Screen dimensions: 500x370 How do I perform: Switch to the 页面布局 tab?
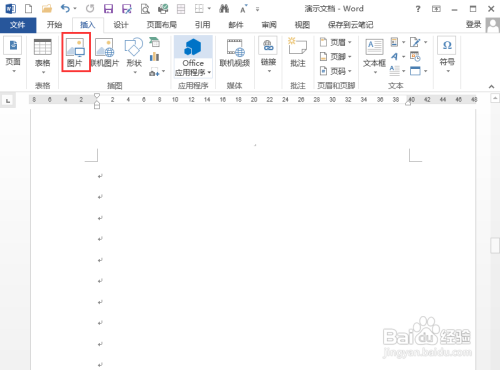(162, 25)
